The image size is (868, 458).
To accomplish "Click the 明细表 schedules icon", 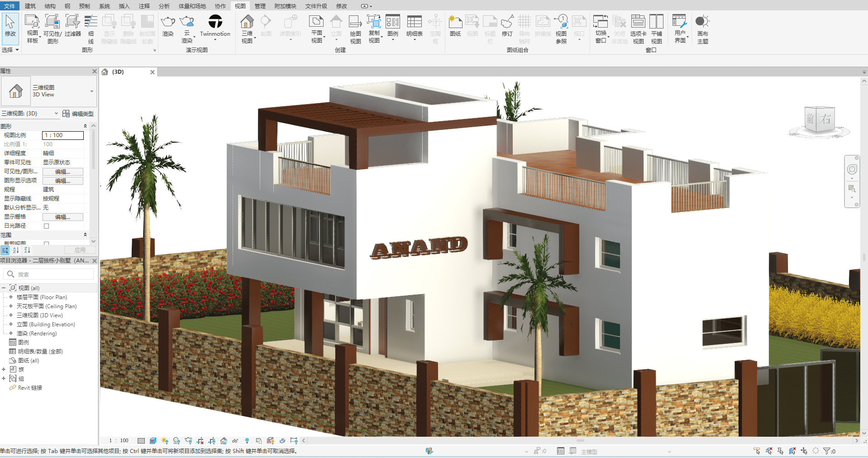I will tap(414, 23).
